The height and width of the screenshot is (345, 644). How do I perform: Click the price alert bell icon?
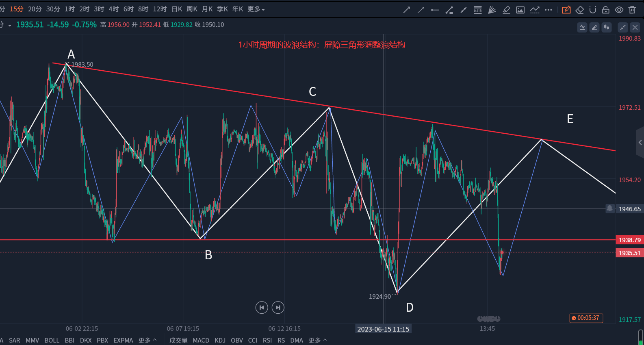coord(609,208)
